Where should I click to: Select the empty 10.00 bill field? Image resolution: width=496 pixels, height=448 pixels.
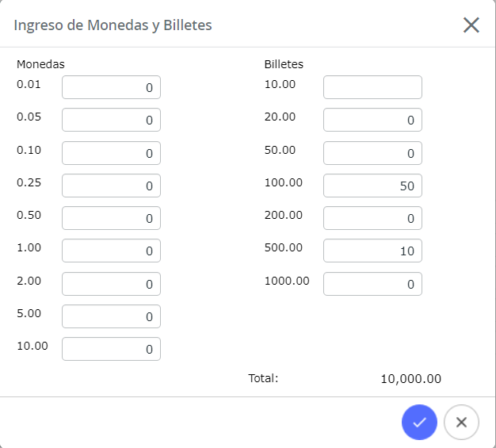[372, 87]
